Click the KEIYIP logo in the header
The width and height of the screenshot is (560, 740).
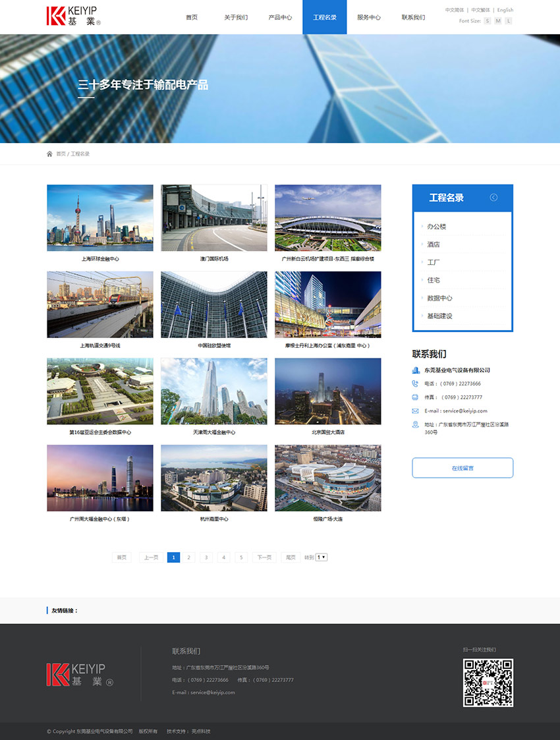click(73, 16)
